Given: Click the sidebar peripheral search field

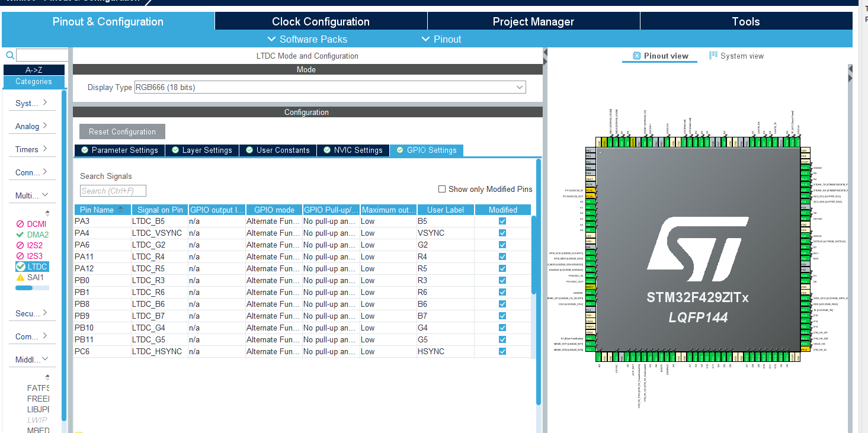Looking at the screenshot, I should 42,55.
